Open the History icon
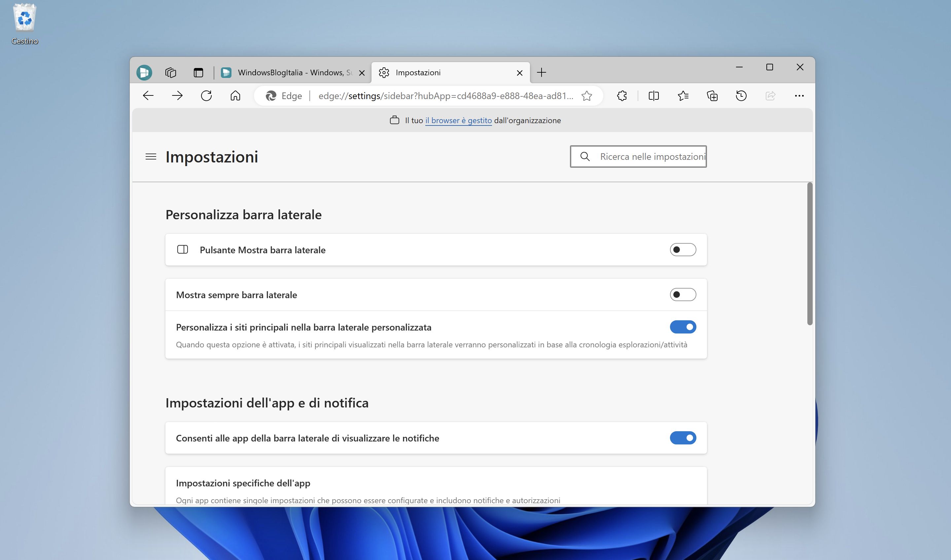 pos(741,96)
